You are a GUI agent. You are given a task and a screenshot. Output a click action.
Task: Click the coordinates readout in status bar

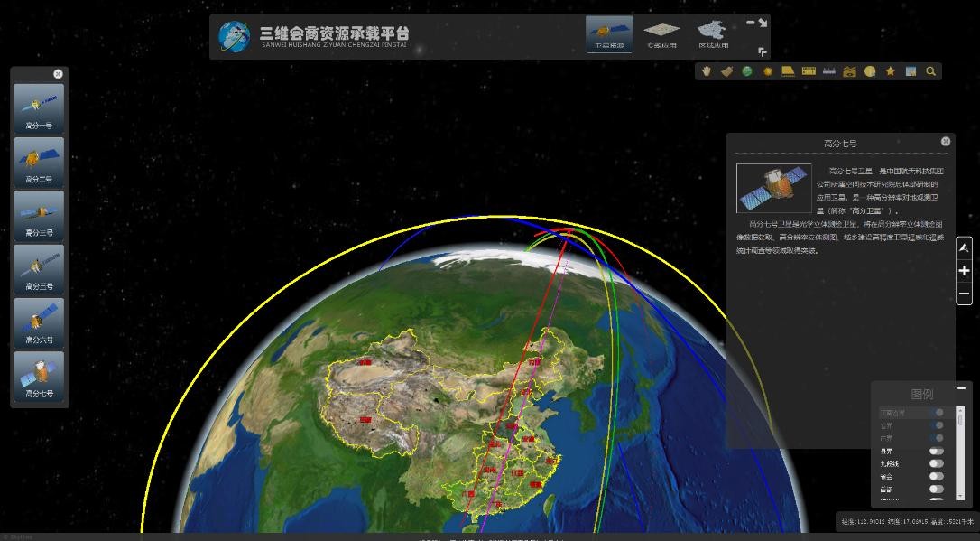click(x=908, y=521)
